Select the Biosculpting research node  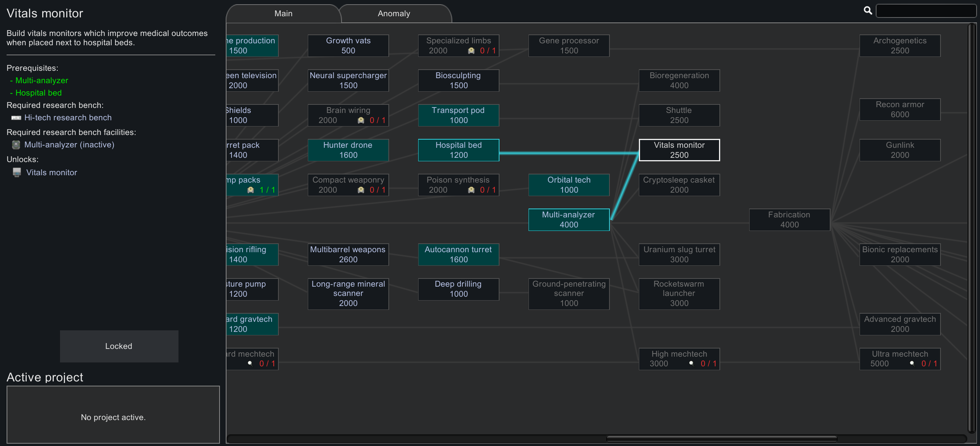(x=458, y=80)
